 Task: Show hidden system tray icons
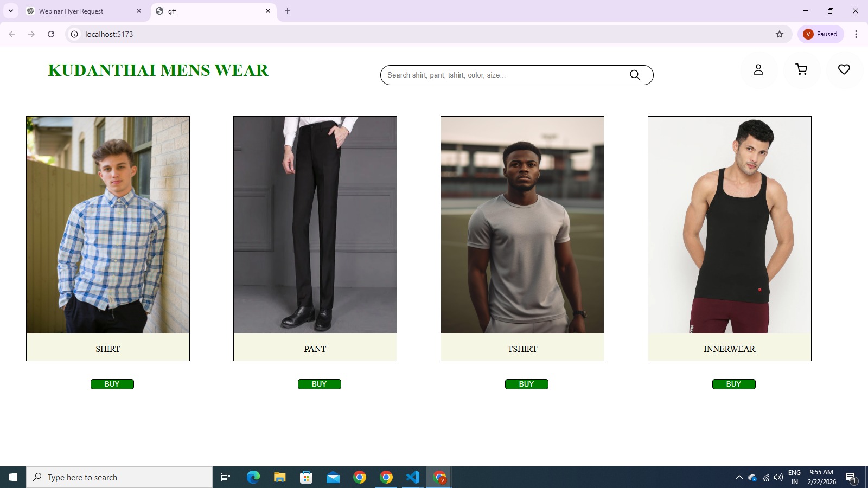(x=739, y=477)
